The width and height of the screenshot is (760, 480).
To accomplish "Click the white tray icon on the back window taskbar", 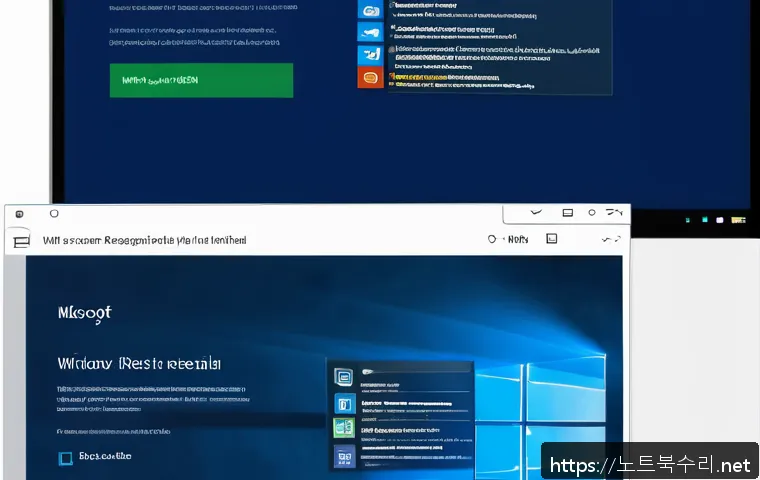I will [720, 220].
